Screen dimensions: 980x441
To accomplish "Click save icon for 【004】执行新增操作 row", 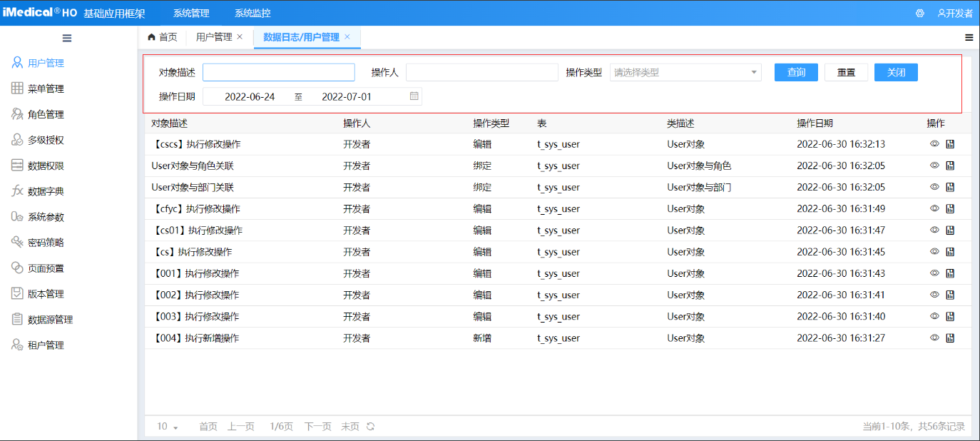I will (950, 338).
